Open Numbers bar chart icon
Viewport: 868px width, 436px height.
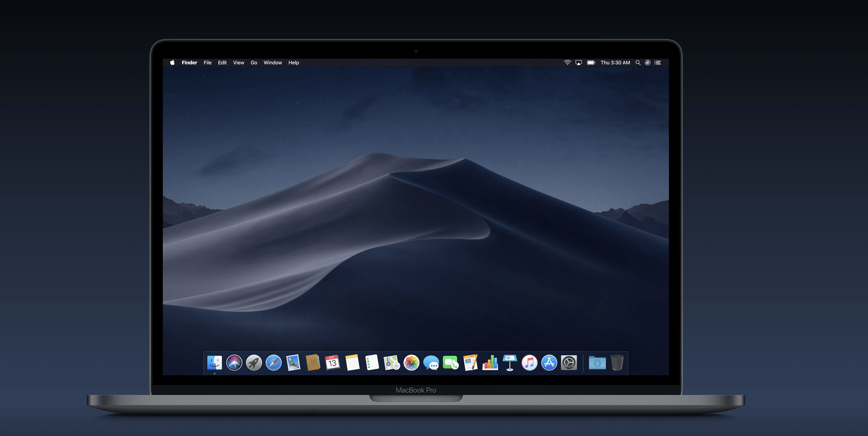tap(490, 363)
